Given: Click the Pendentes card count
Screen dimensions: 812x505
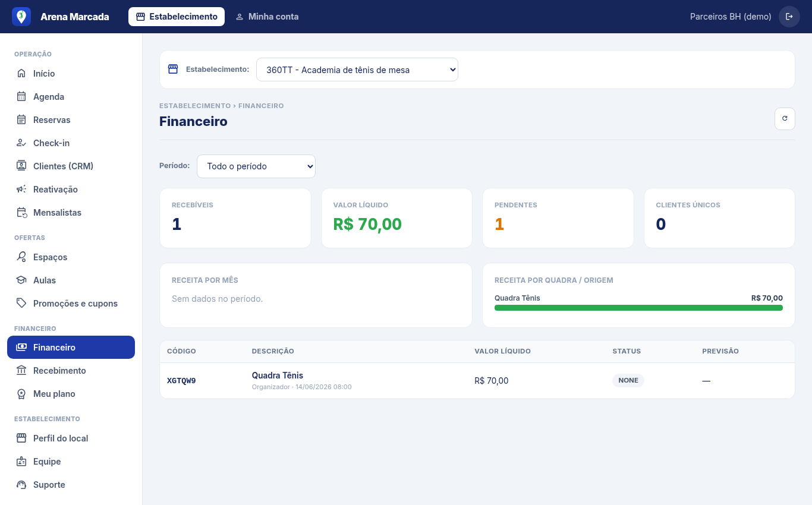Looking at the screenshot, I should tap(499, 224).
